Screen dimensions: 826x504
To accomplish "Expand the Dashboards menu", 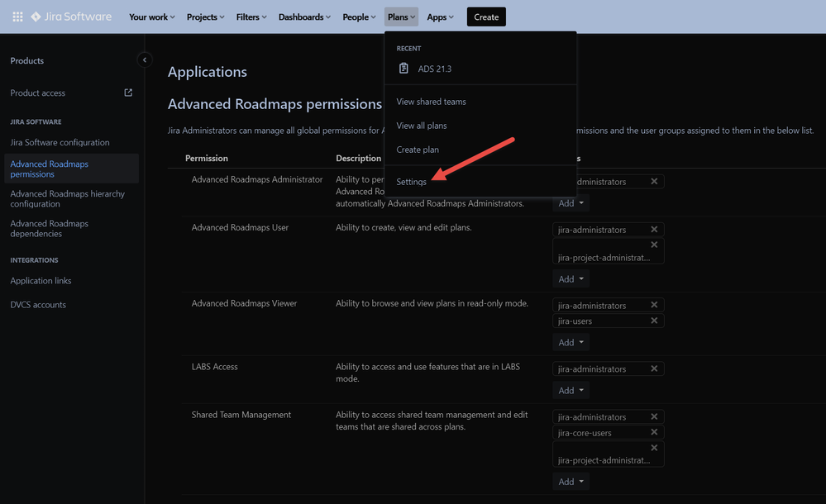I will point(304,17).
